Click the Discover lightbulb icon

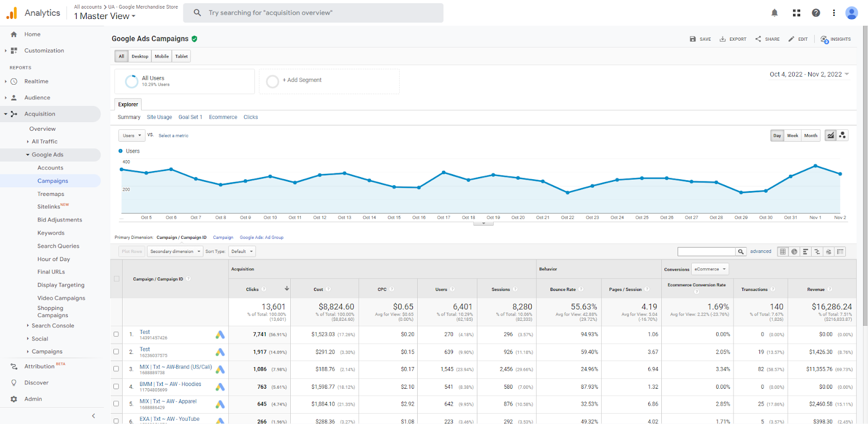14,383
